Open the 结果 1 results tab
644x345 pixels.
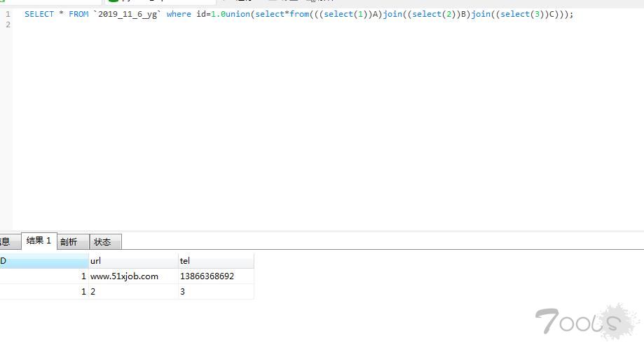tap(39, 241)
